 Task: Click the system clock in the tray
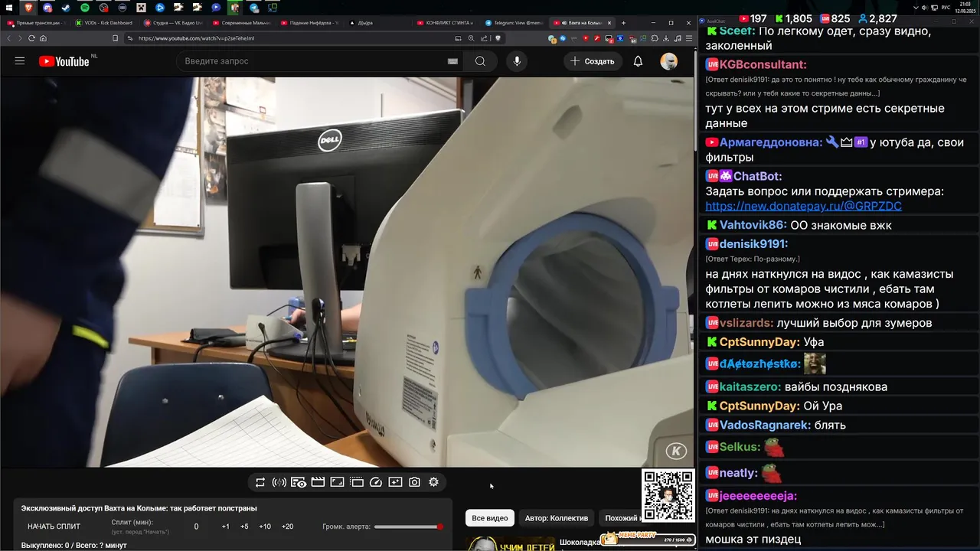pos(965,8)
